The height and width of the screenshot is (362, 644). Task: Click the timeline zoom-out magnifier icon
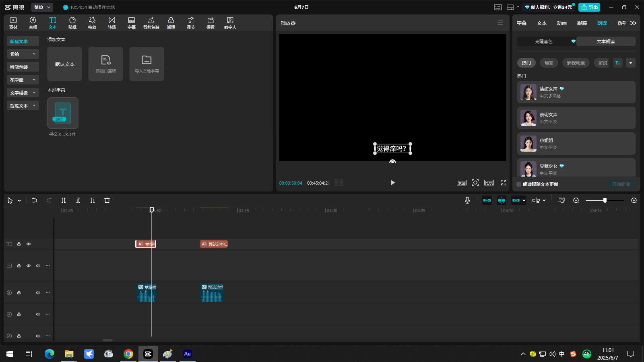(576, 200)
